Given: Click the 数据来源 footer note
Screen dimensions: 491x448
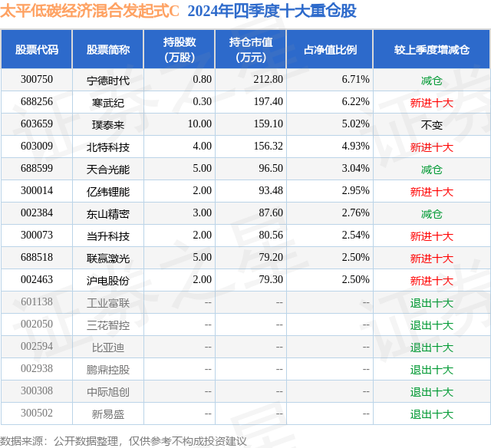Looking at the screenshot, I should pos(124,441).
